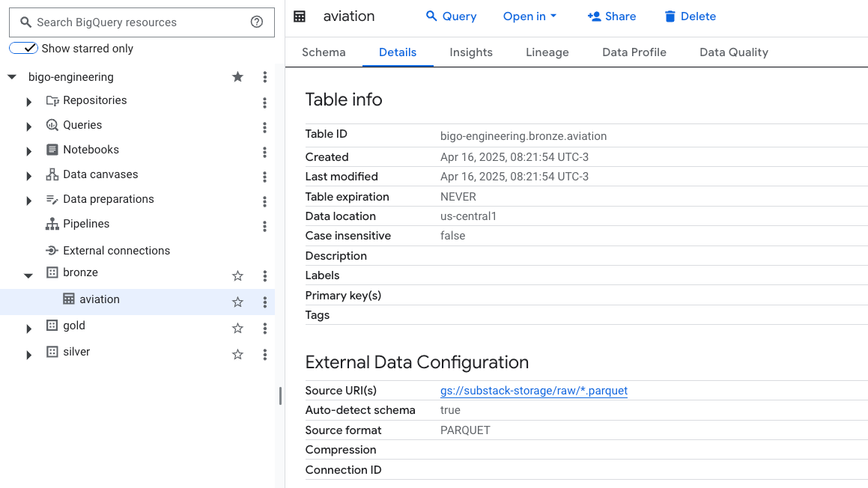The height and width of the screenshot is (488, 868).
Task: Click the silver dataset icon
Action: [52, 351]
